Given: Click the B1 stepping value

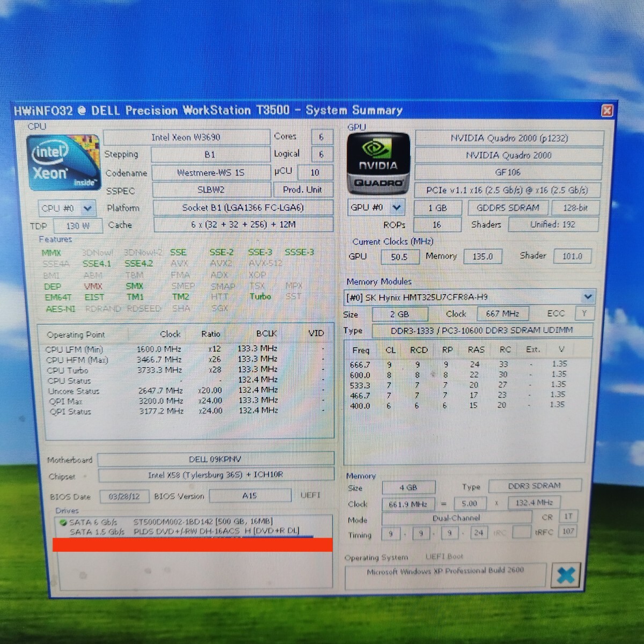Looking at the screenshot, I should (x=210, y=155).
